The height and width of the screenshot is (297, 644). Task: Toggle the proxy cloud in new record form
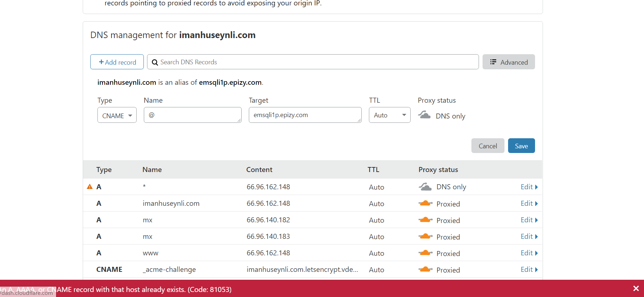(424, 115)
